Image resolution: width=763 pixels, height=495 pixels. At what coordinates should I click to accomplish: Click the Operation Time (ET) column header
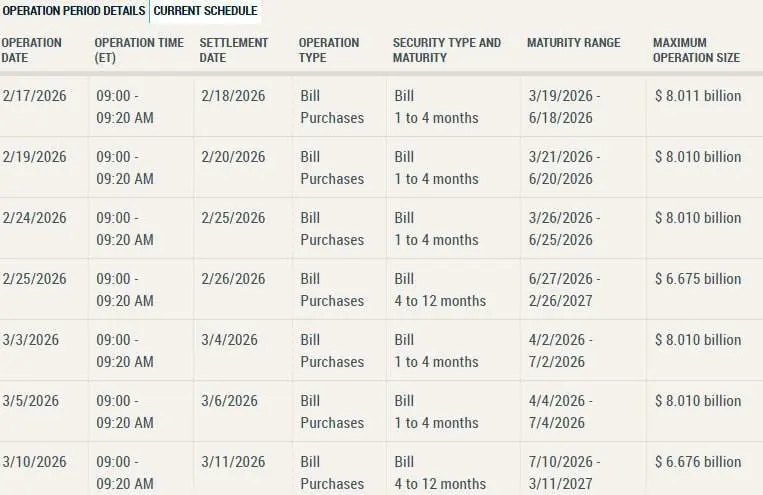138,50
